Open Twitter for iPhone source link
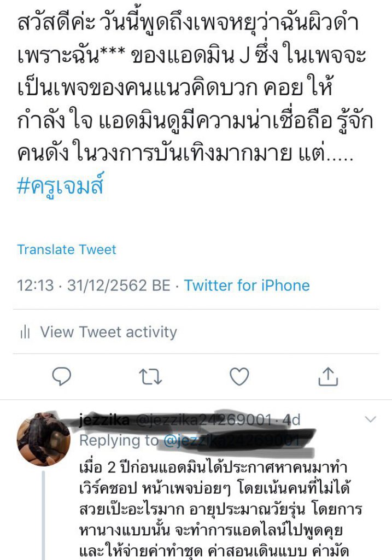 point(247,285)
